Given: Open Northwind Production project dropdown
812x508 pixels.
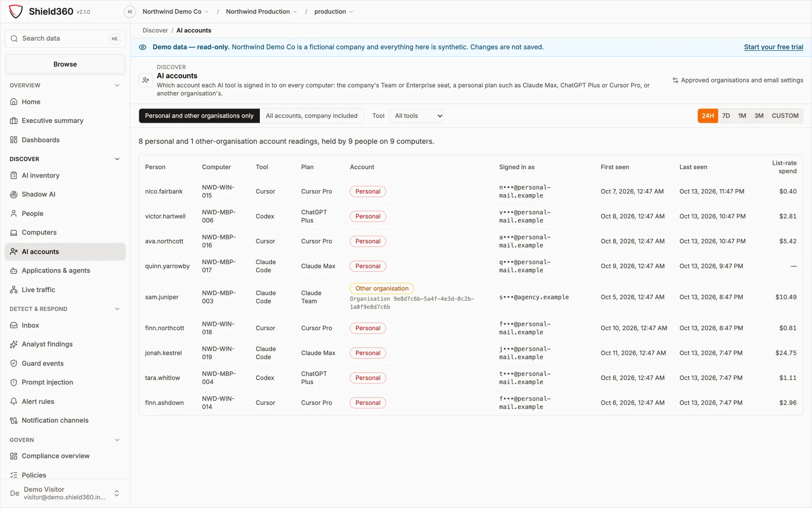Looking at the screenshot, I should (261, 12).
